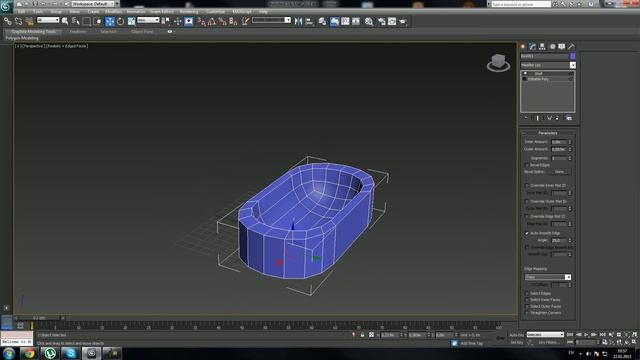
Task: Open the named selection sets dropdown
Action: click(271, 20)
